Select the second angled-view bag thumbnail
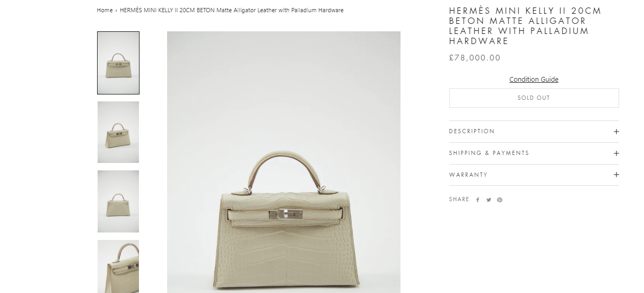The height and width of the screenshot is (293, 644). click(x=118, y=132)
